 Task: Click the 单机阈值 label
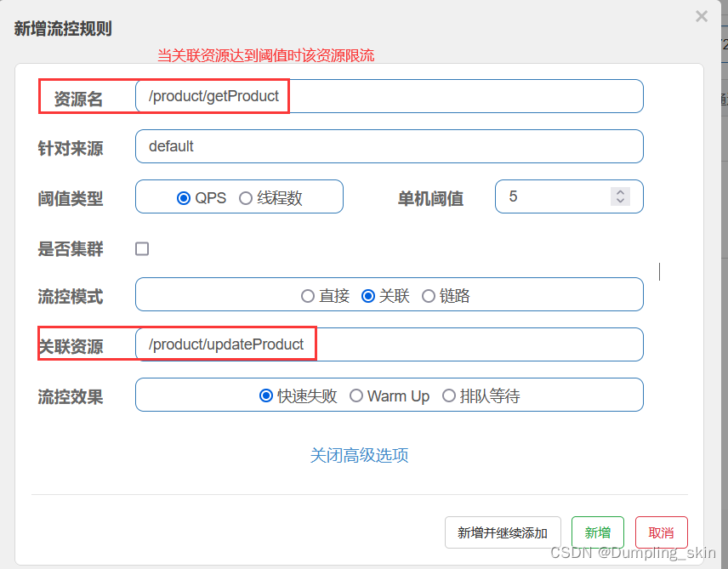coord(430,199)
